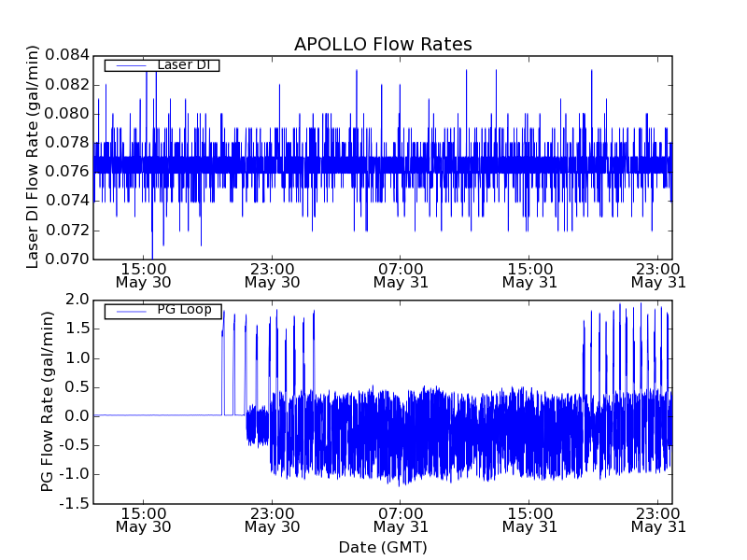Click the "Laser DI Flow Rate (gal/min)" y-axis label
The width and height of the screenshot is (747, 560).
pyautogui.click(x=34, y=159)
